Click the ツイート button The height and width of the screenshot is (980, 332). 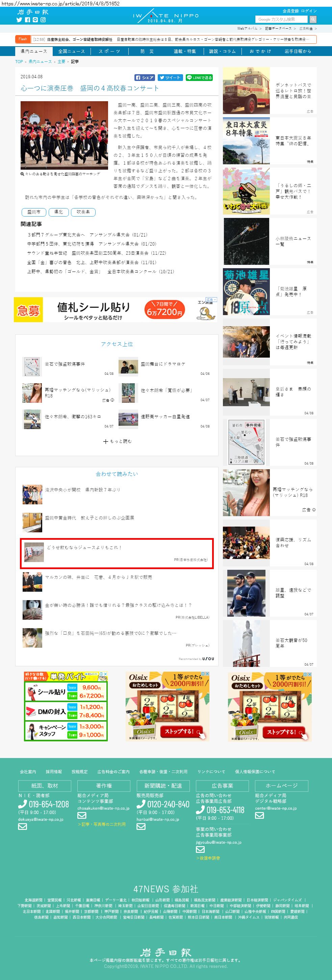click(x=170, y=78)
